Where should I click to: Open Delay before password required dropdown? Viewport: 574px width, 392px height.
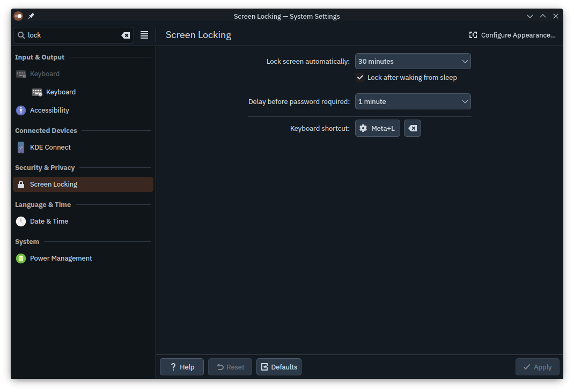[x=413, y=102]
